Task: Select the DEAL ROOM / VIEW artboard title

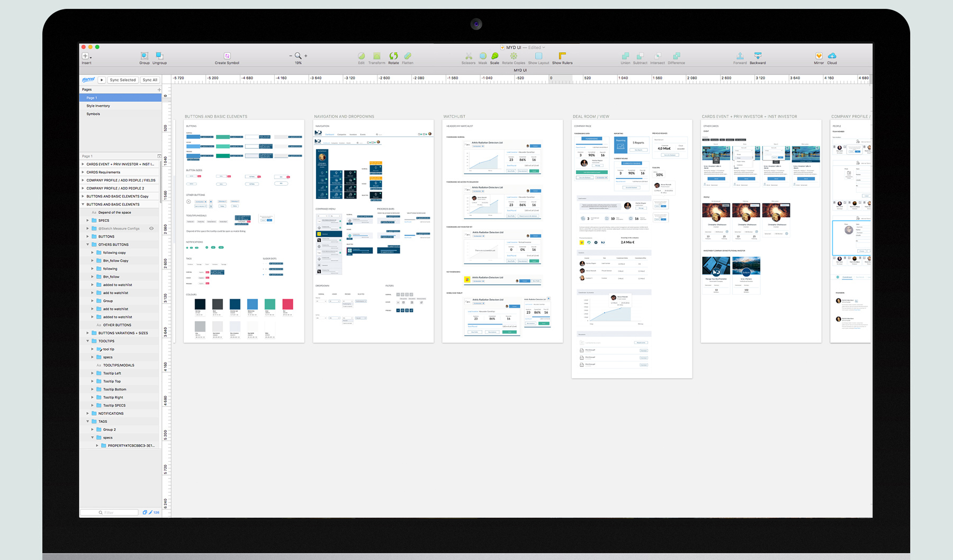Action: coord(591,116)
